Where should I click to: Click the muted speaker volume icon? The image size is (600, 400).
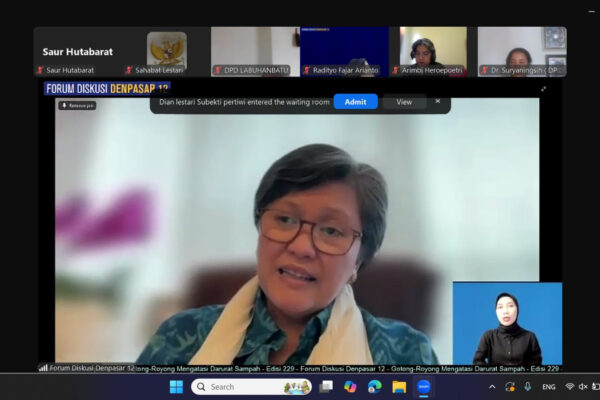[583, 387]
